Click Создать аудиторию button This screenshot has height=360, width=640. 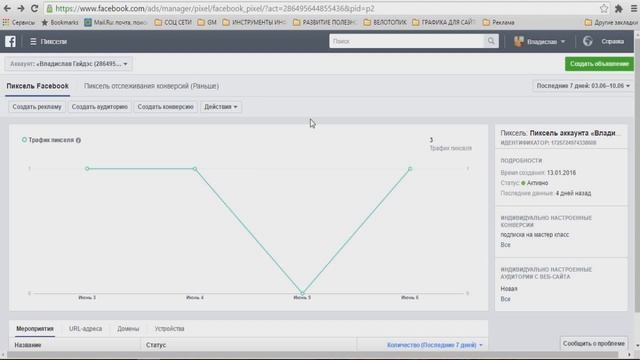click(x=100, y=107)
